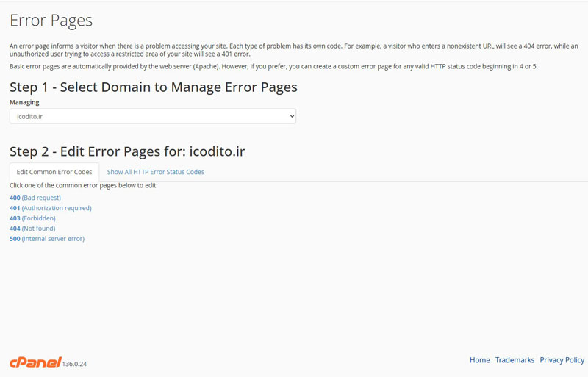The width and height of the screenshot is (588, 377).
Task: Edit the 401 (Authorization required) page
Action: (51, 208)
